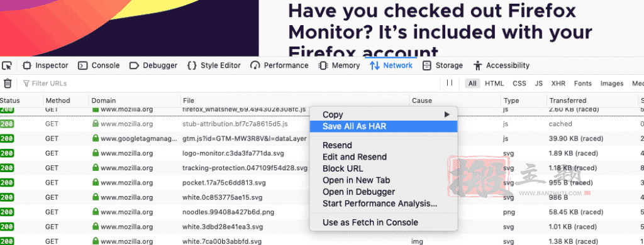The width and height of the screenshot is (644, 245).
Task: Expand the Copy submenu
Action: tap(383, 115)
